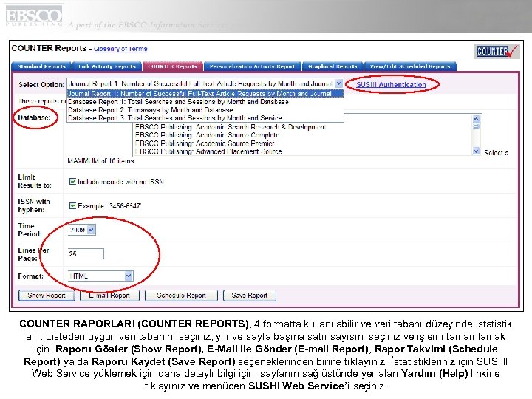Toggle Include records with no ISSN checkbox
Screen dimensions: 532x399
point(72,182)
